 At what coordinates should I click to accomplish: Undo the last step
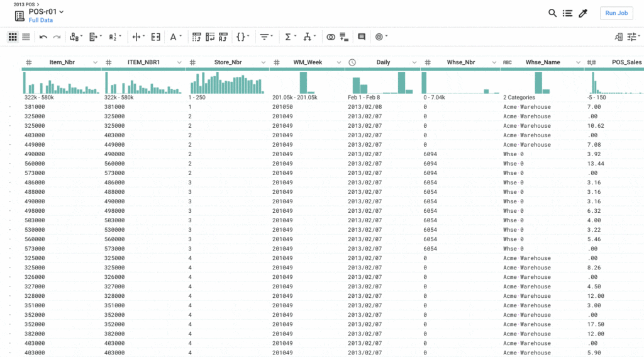pyautogui.click(x=43, y=37)
